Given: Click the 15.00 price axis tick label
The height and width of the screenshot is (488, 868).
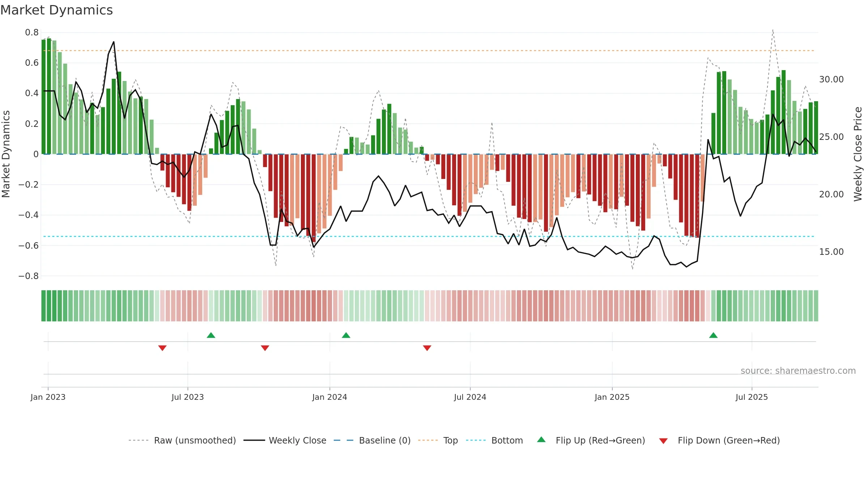Looking at the screenshot, I should [x=831, y=252].
